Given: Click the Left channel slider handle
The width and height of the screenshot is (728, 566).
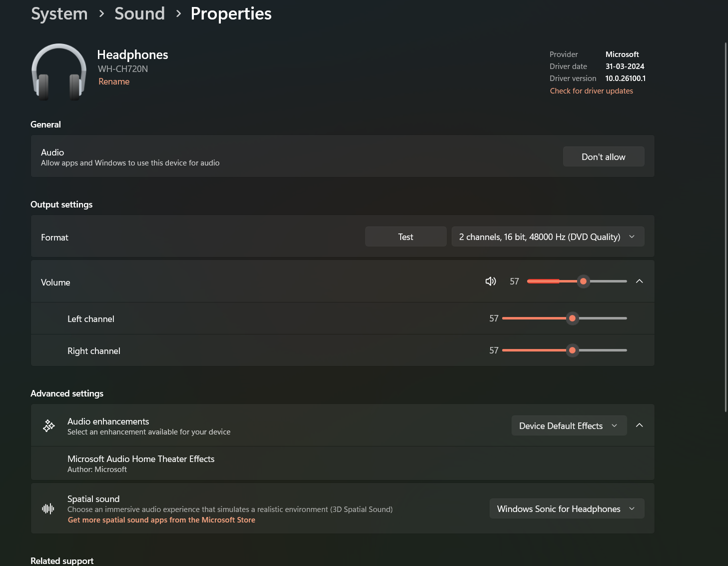Looking at the screenshot, I should [x=573, y=318].
